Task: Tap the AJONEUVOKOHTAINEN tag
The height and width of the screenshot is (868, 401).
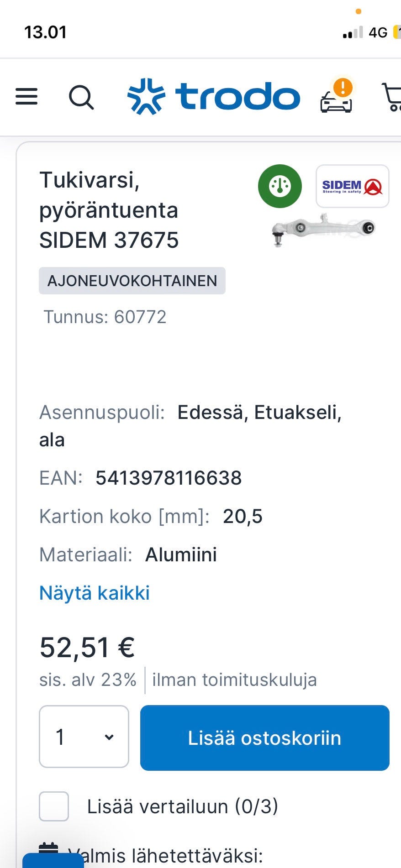Action: tap(132, 281)
